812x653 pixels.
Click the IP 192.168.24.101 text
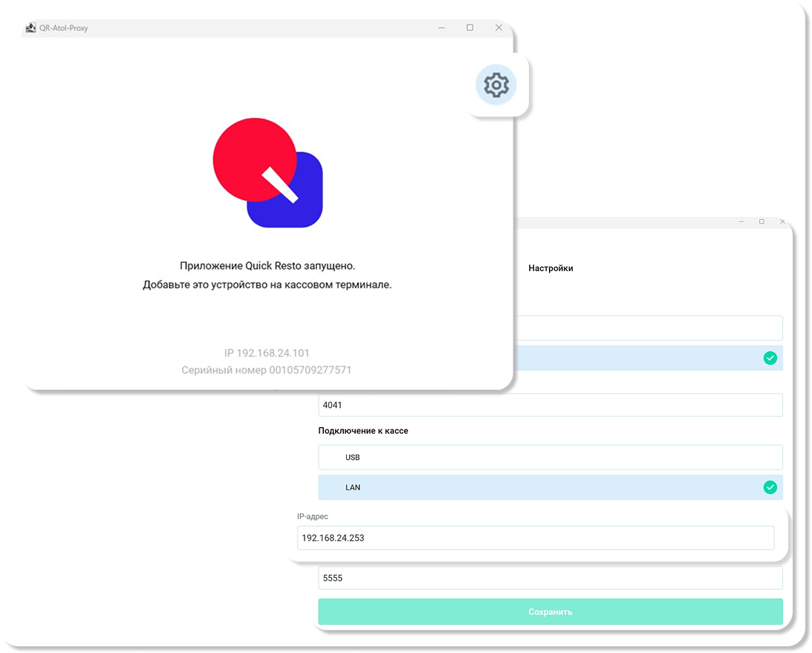pyautogui.click(x=267, y=353)
